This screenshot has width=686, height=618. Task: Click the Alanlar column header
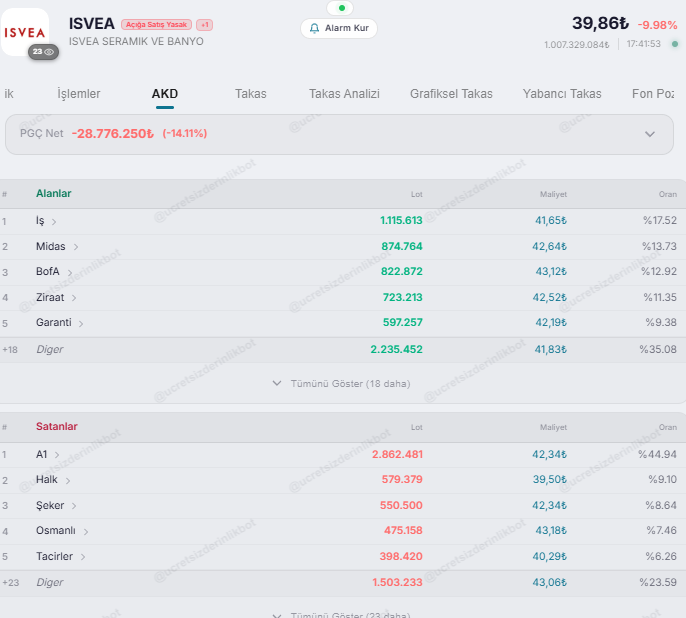[53, 193]
